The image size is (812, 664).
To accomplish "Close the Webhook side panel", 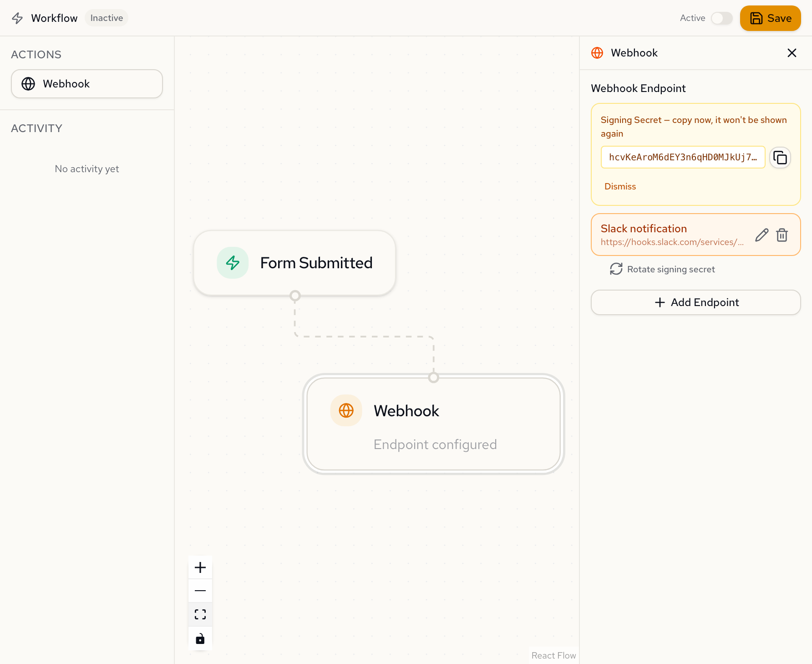I will click(x=792, y=53).
